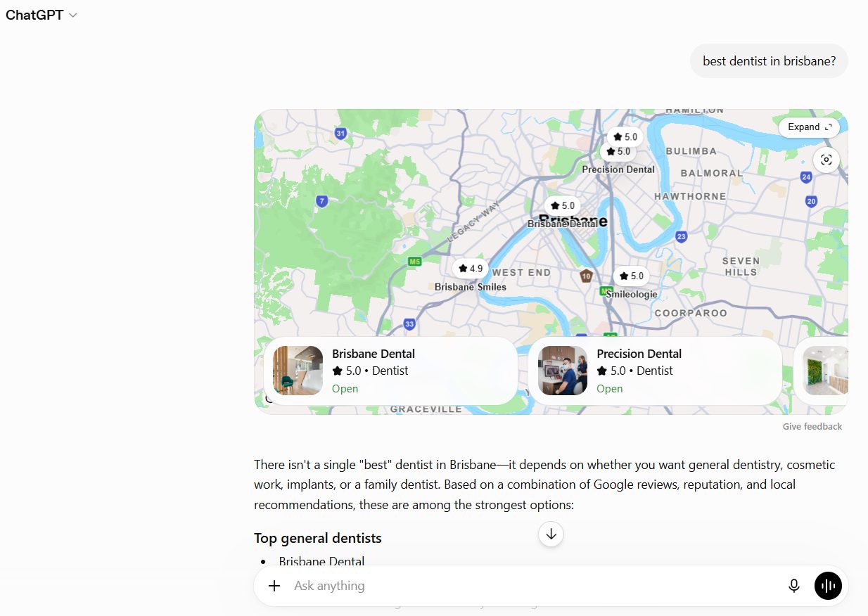Click the brown route 10 marker
This screenshot has width=868, height=616.
tap(587, 276)
